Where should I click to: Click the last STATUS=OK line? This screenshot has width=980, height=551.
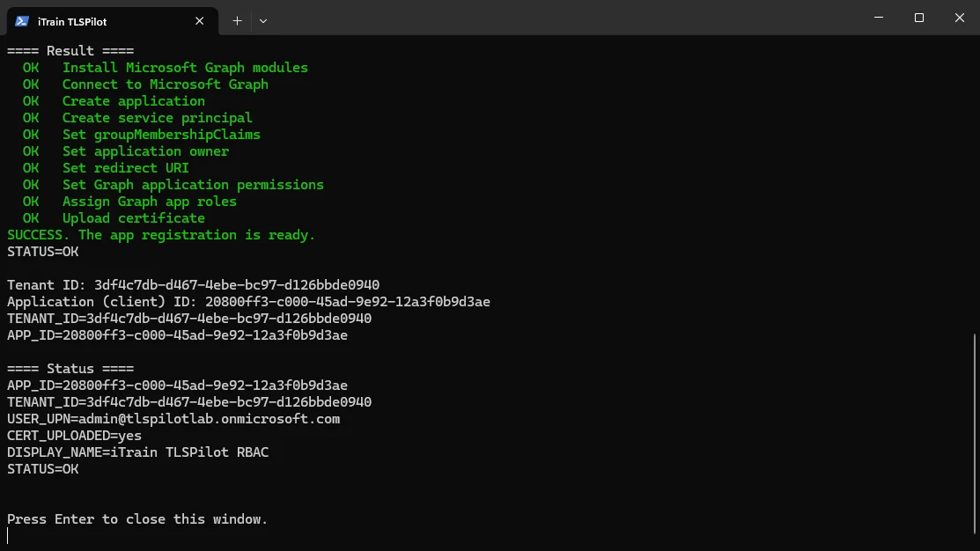[x=42, y=469]
